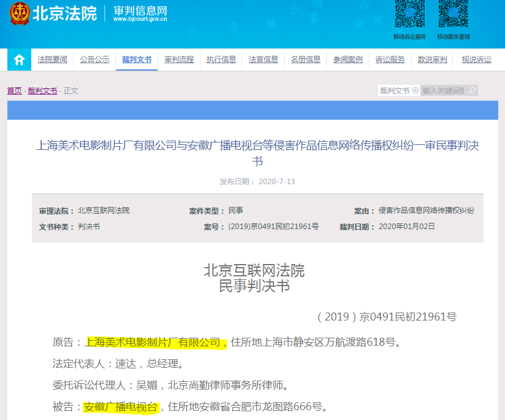
Task: Select the 裁判文书 navigation tab
Action: pyautogui.click(x=137, y=60)
